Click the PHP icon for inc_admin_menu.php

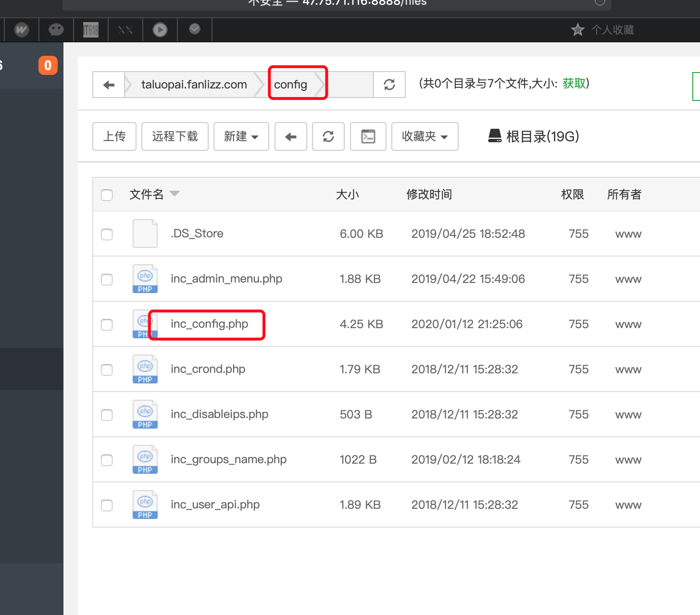click(145, 279)
